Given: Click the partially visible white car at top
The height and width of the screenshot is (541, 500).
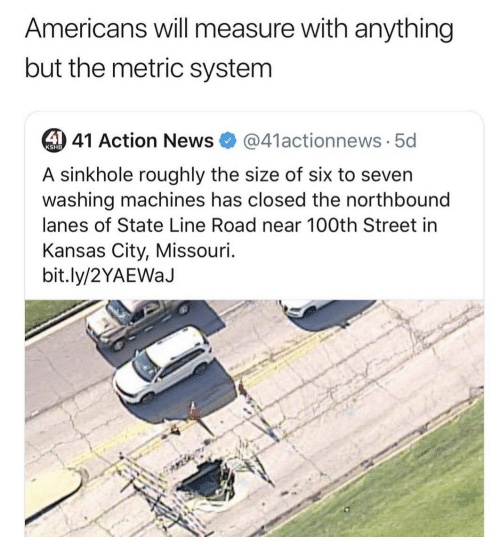Looking at the screenshot, I should point(305,308).
